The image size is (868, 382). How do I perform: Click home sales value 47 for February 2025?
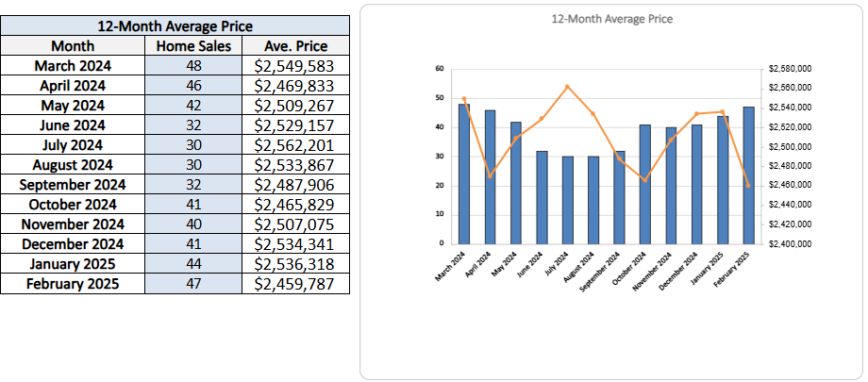(x=193, y=284)
